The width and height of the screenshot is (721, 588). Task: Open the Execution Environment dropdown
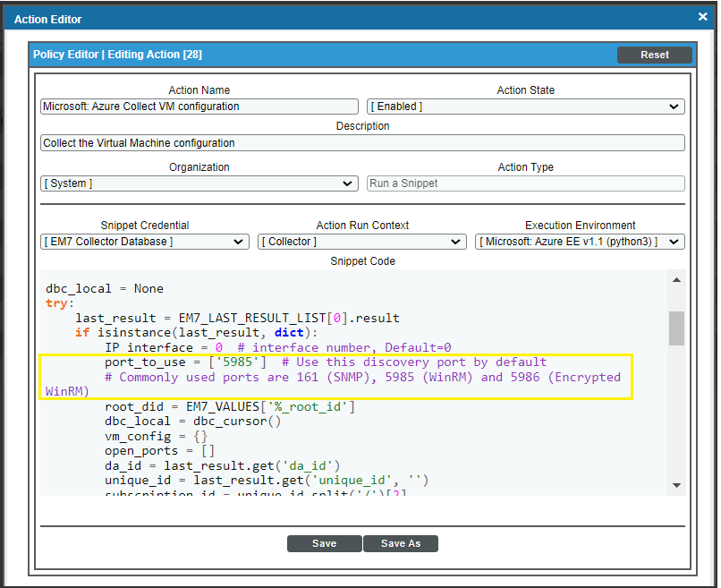(x=580, y=242)
